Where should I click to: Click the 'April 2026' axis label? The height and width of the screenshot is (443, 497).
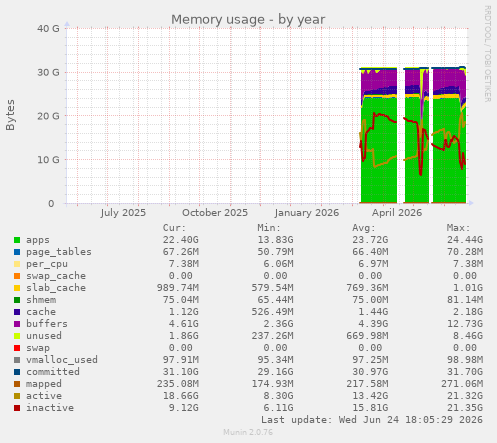point(397,213)
